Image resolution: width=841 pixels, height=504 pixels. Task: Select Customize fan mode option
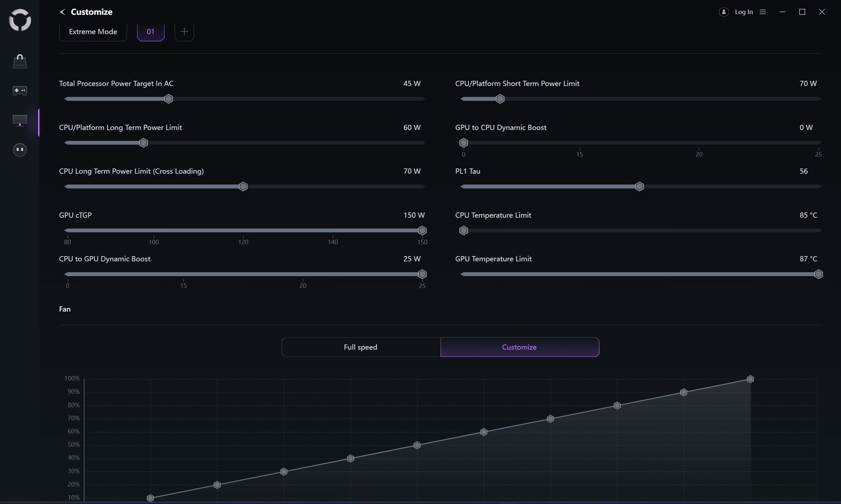519,347
